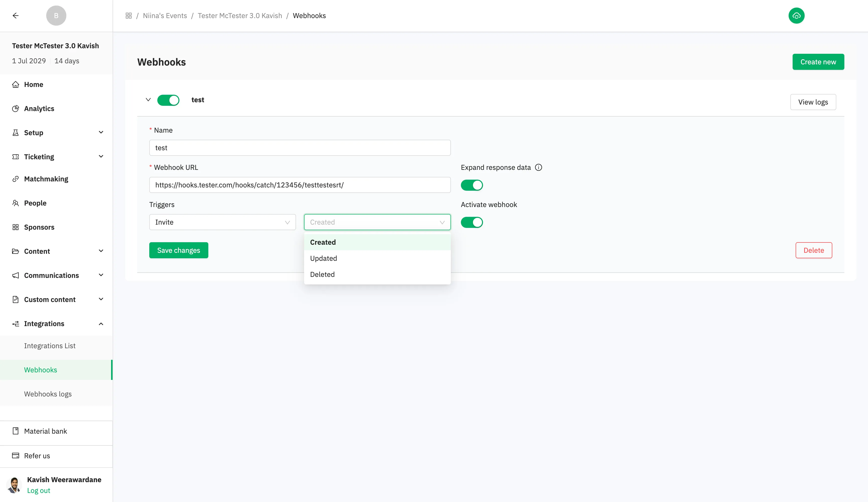This screenshot has height=502, width=868.
Task: Disable the Expand response data switch
Action: 471,185
